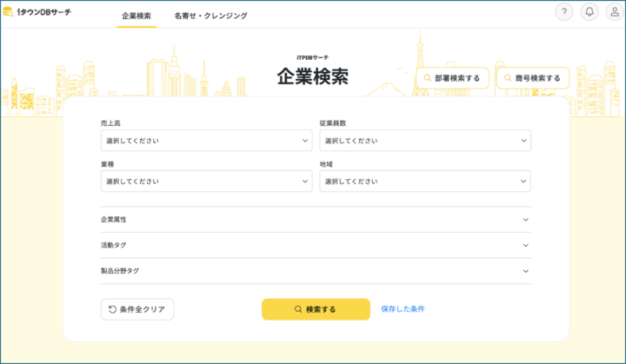Viewport: 626px width, 364px height.
Task: Open the 保存した条件 link
Action: (403, 309)
